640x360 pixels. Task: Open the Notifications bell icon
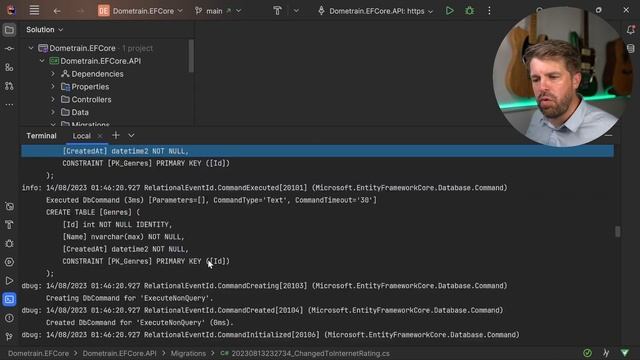(631, 30)
